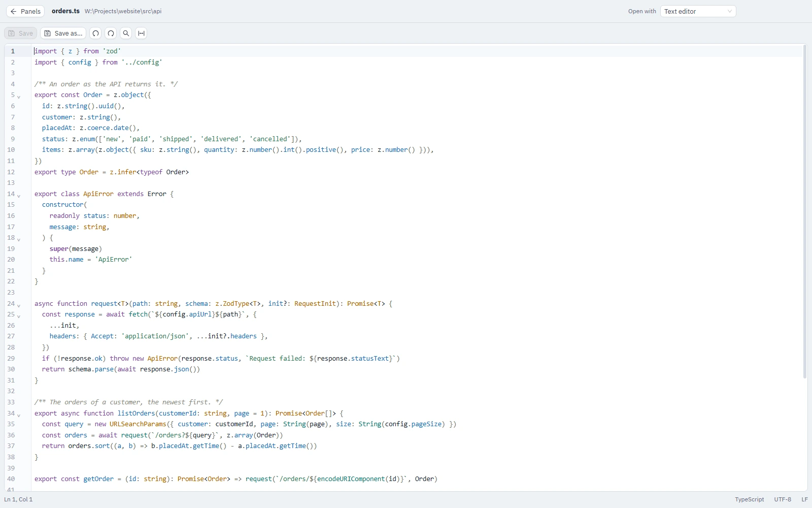The width and height of the screenshot is (812, 508).
Task: Click the orders.ts file name title
Action: coord(65,11)
